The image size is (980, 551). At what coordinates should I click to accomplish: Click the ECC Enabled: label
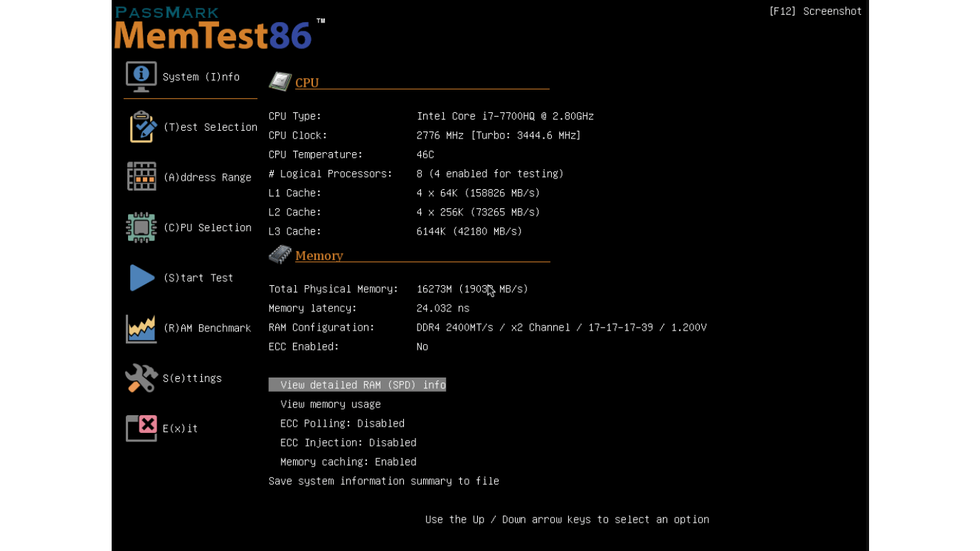pyautogui.click(x=304, y=347)
